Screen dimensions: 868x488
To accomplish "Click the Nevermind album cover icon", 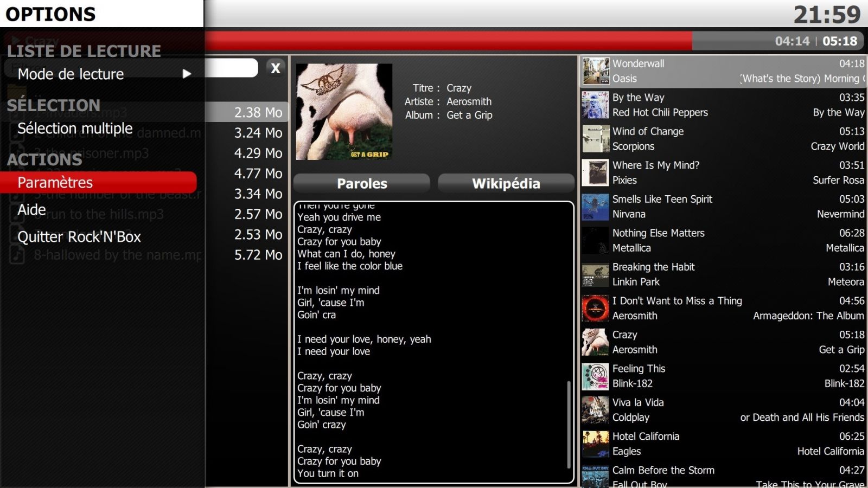I will (596, 207).
